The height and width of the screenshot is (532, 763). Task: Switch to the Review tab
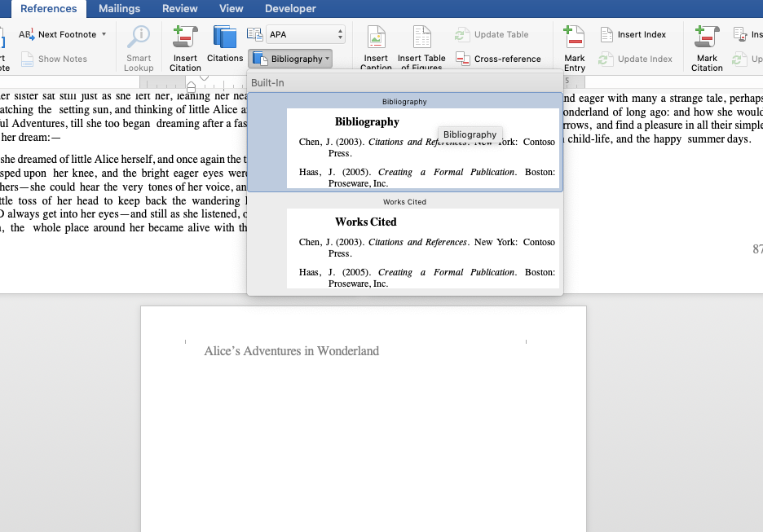tap(179, 8)
